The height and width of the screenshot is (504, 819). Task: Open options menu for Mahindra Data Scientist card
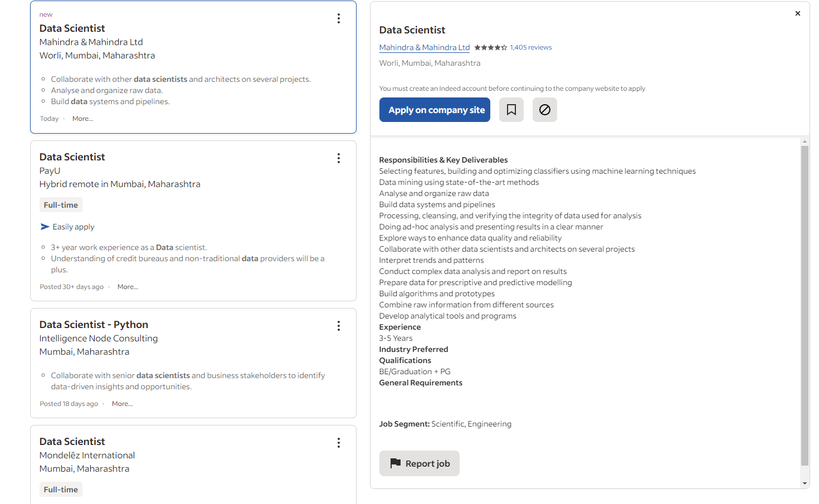coord(338,18)
